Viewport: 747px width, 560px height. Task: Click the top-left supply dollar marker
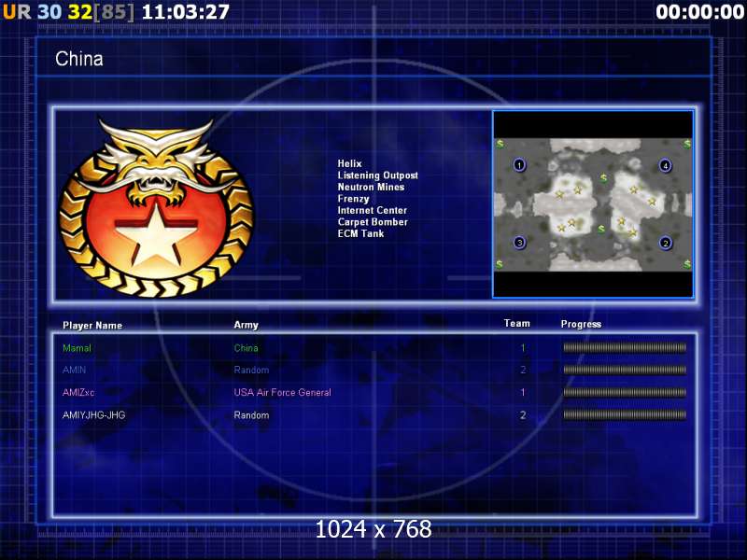(500, 144)
